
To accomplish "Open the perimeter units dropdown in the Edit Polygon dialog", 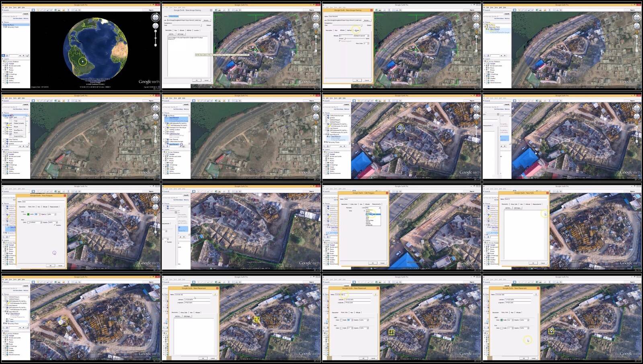I will (x=373, y=208).
